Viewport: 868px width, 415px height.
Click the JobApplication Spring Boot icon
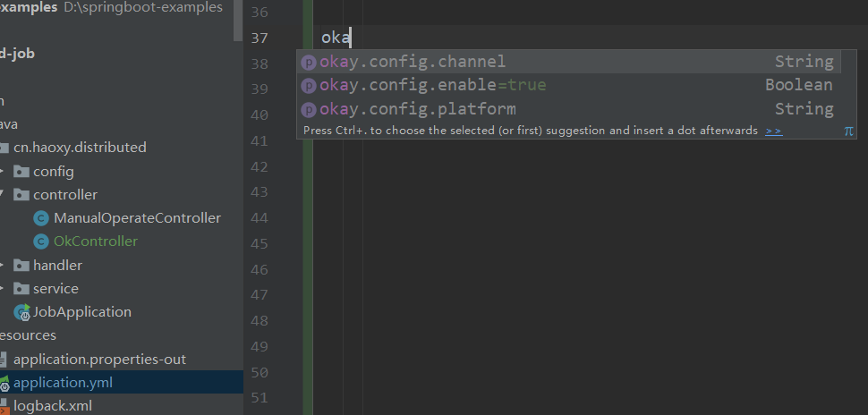tap(21, 312)
